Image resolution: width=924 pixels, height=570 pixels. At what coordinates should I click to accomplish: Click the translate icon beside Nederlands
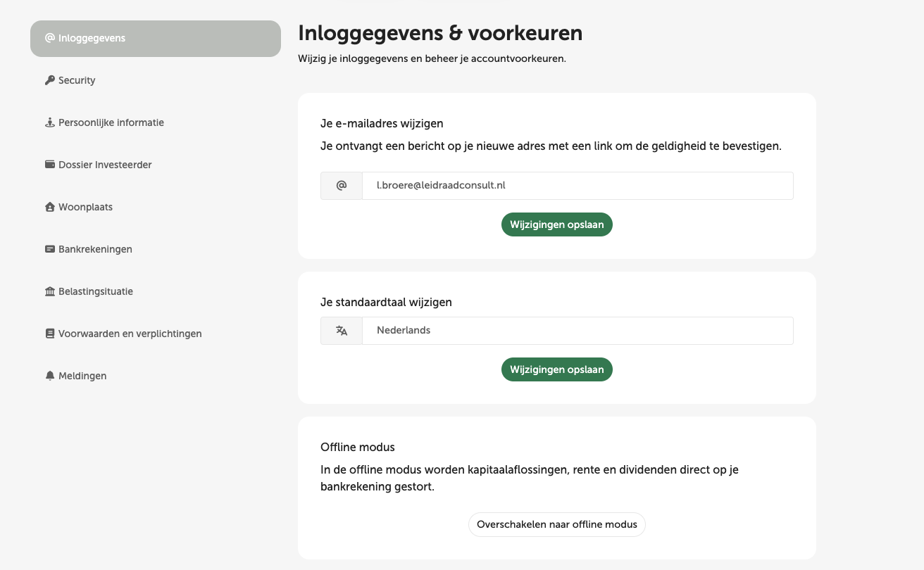(x=342, y=331)
